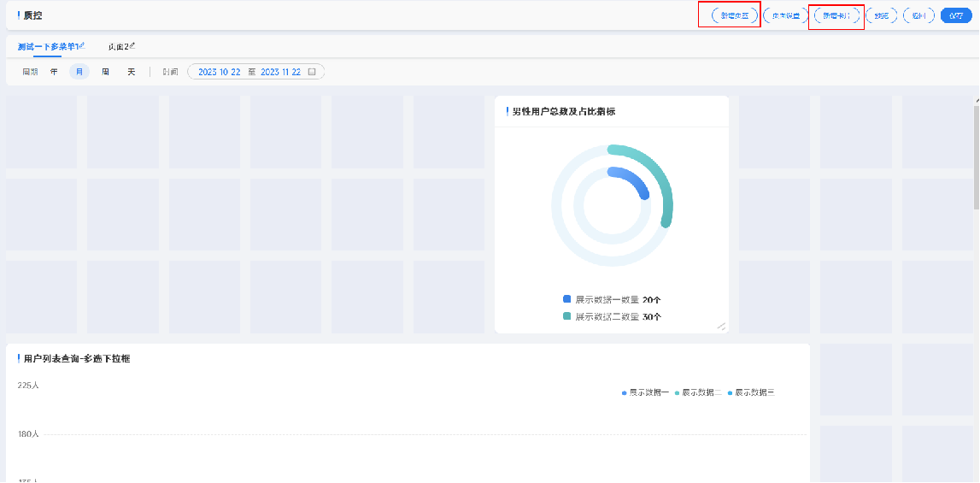Toggle 展示数据二 series in chart legend

(x=697, y=392)
